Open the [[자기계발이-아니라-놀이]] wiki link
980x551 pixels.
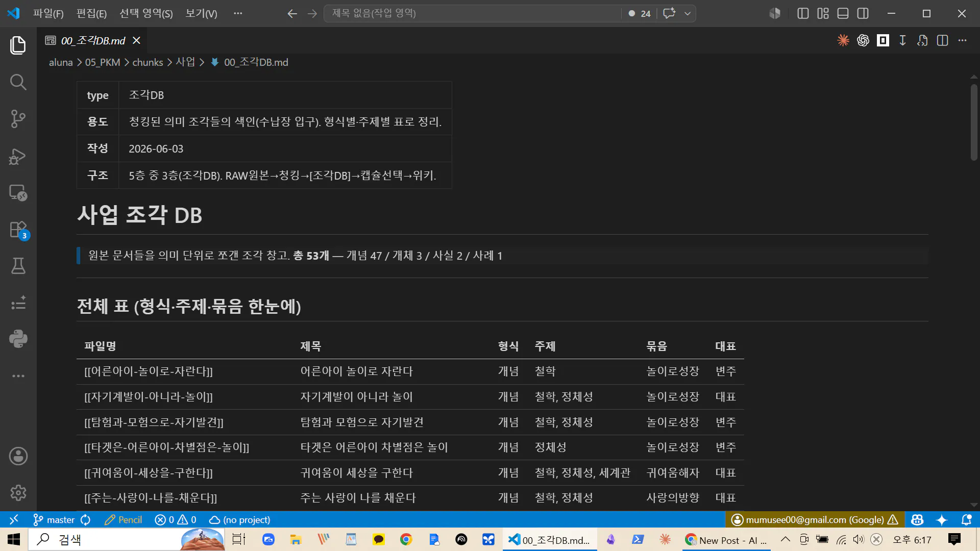[x=149, y=397]
